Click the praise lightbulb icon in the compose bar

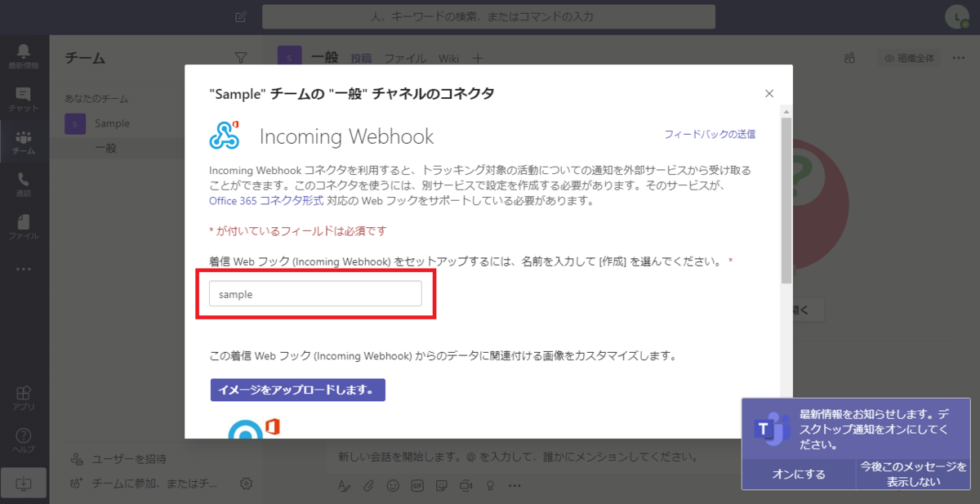[x=490, y=485]
